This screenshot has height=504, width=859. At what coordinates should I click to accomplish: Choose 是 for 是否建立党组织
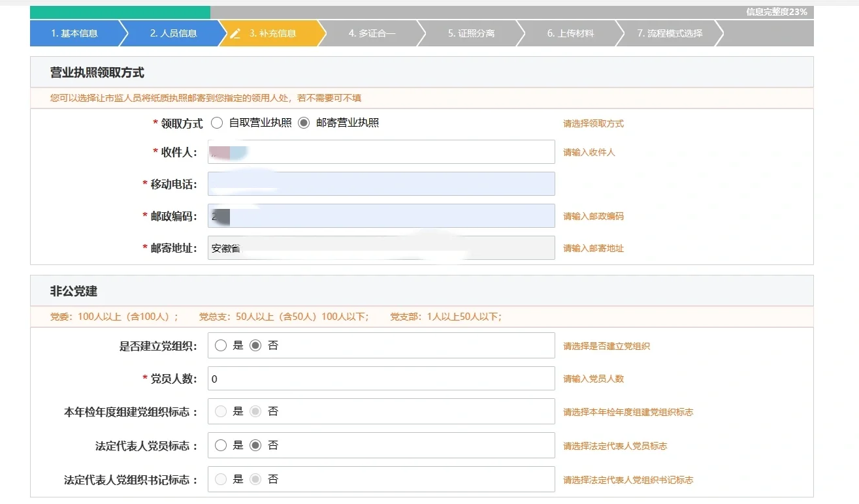pos(221,345)
